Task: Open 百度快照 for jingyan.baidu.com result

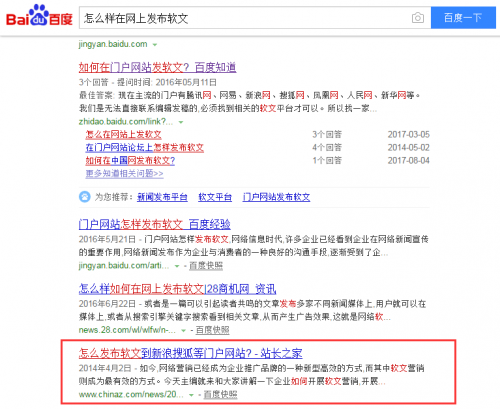Action: 206,266
